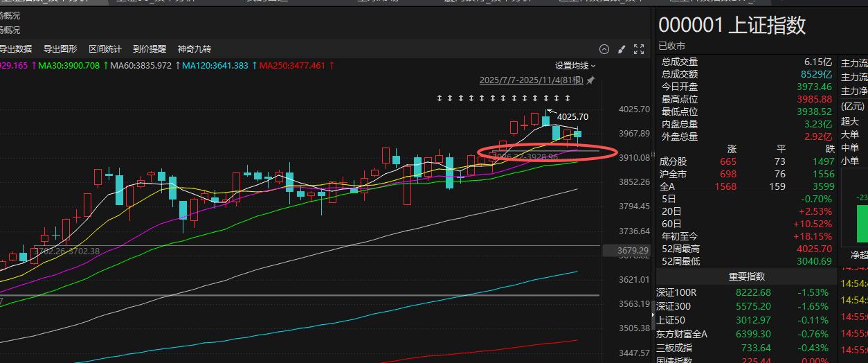Select the 深证300 row in 重要指数 list
Image resolution: width=868 pixels, height=363 pixels.
tap(742, 306)
